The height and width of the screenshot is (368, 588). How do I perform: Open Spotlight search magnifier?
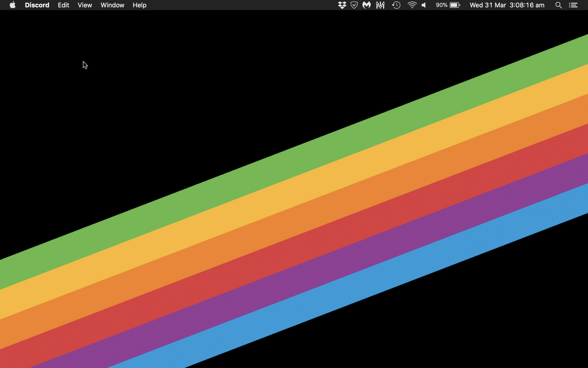[x=559, y=5]
